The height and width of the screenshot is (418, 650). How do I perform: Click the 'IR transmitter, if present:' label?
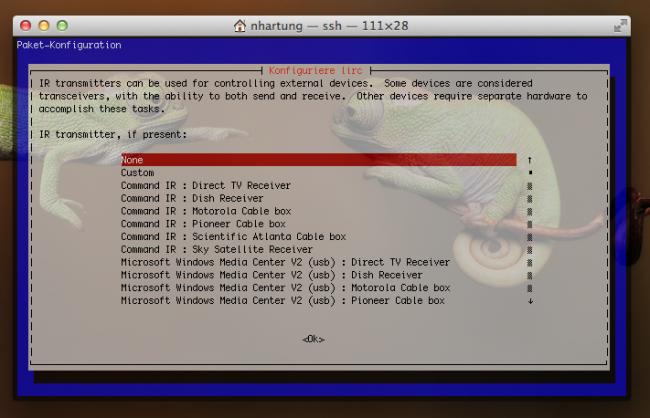point(113,134)
